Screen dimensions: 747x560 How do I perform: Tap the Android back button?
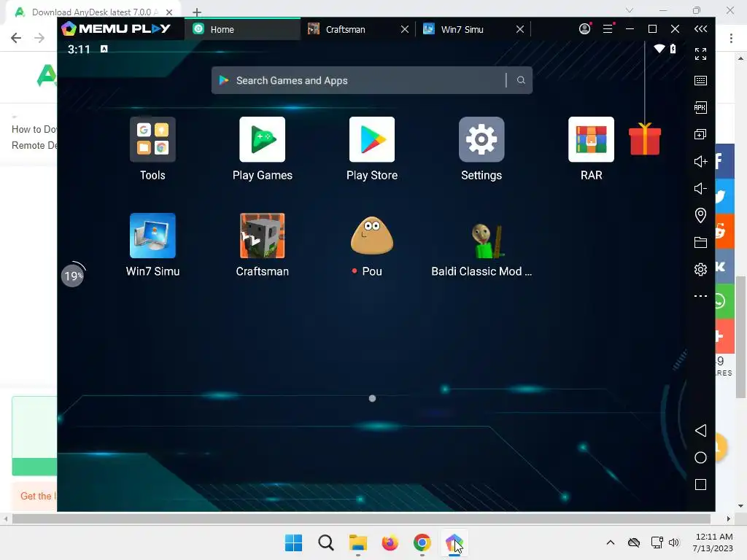tap(700, 430)
